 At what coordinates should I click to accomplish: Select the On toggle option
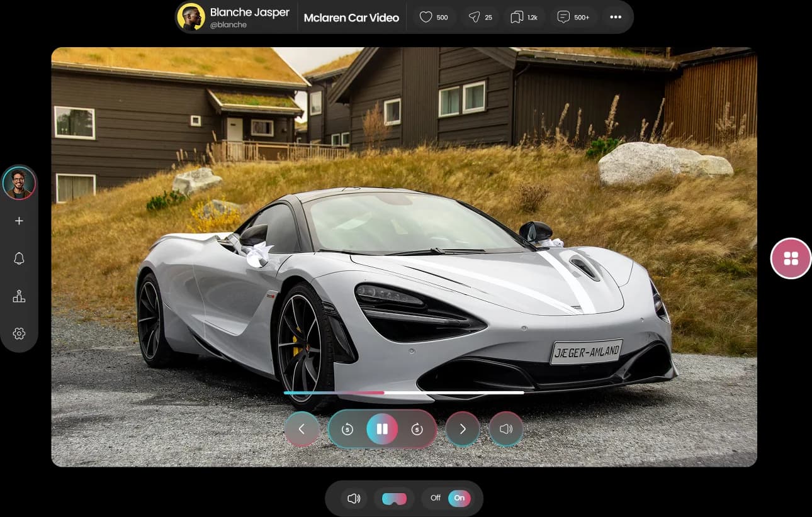[460, 498]
